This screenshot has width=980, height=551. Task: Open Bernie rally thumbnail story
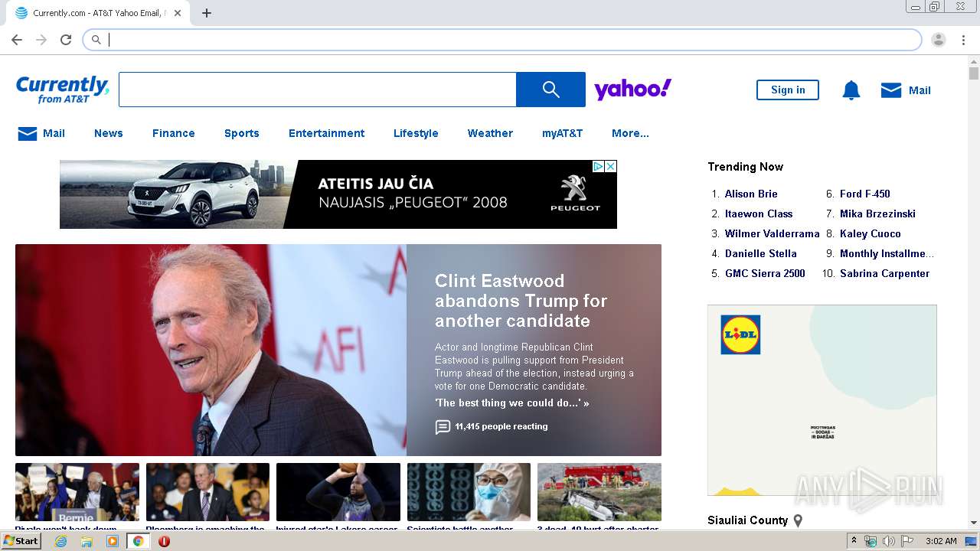pyautogui.click(x=77, y=492)
